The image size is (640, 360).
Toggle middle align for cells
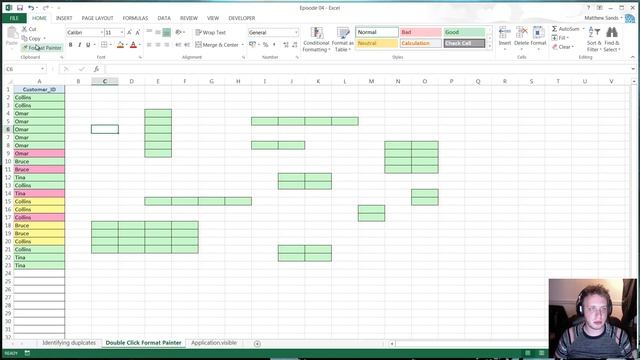[158, 32]
